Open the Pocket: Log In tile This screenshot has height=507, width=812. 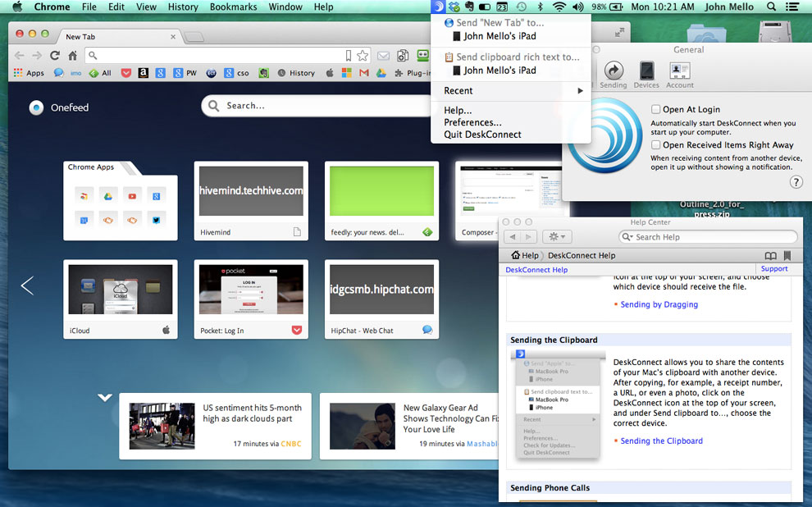(251, 299)
